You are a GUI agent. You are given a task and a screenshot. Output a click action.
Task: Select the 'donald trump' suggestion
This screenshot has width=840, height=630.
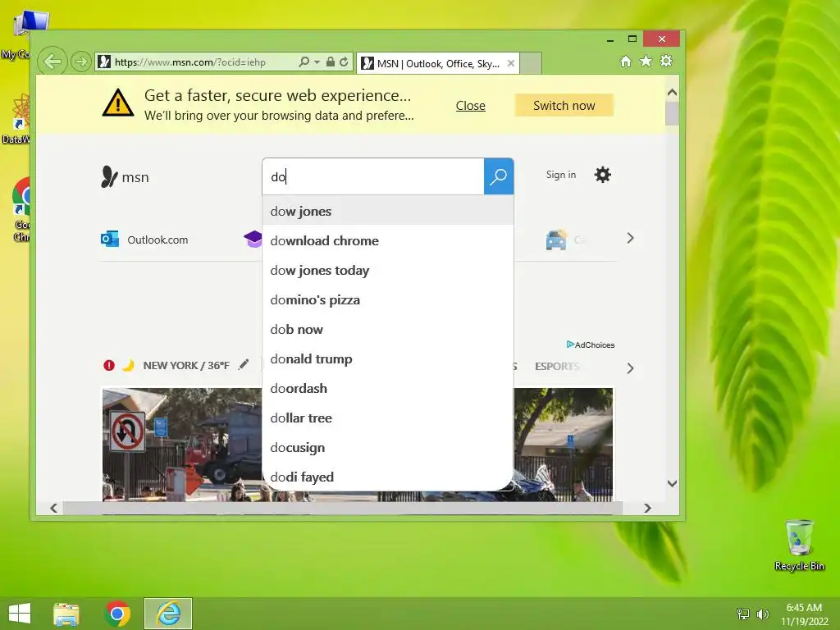[x=388, y=358]
